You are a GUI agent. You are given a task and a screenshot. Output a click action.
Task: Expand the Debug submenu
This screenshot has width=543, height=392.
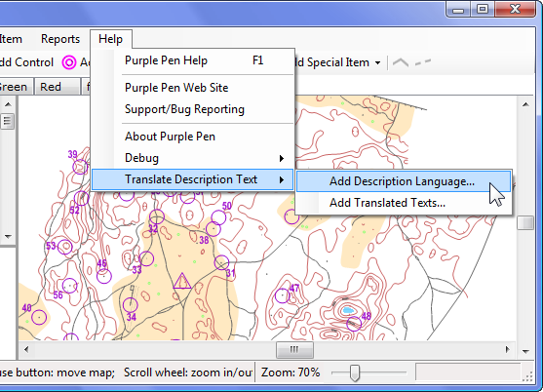point(193,158)
